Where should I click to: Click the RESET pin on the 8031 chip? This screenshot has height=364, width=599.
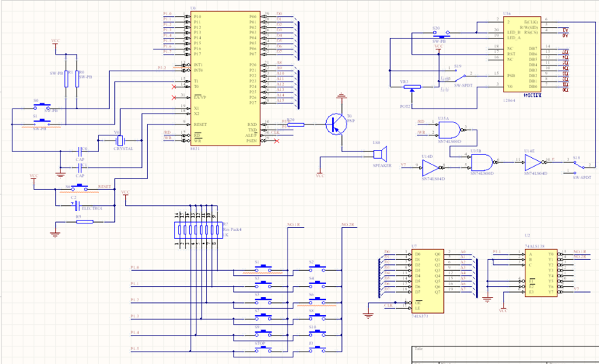[200, 124]
